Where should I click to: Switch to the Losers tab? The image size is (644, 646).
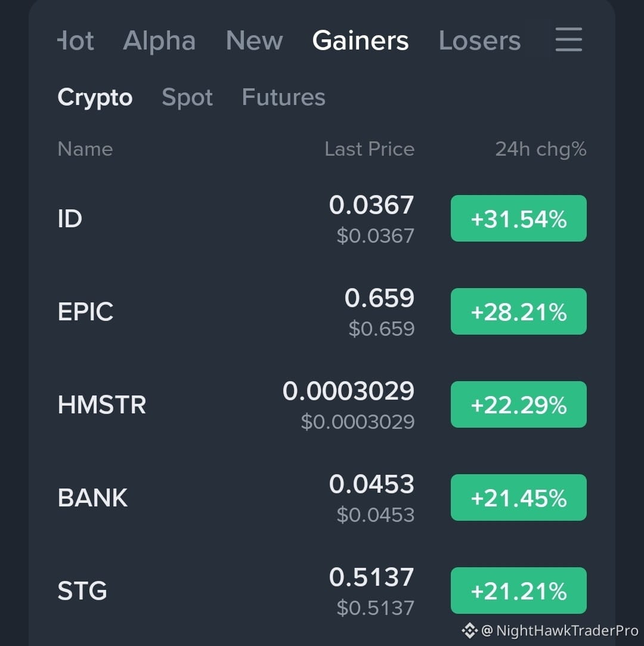pyautogui.click(x=479, y=41)
